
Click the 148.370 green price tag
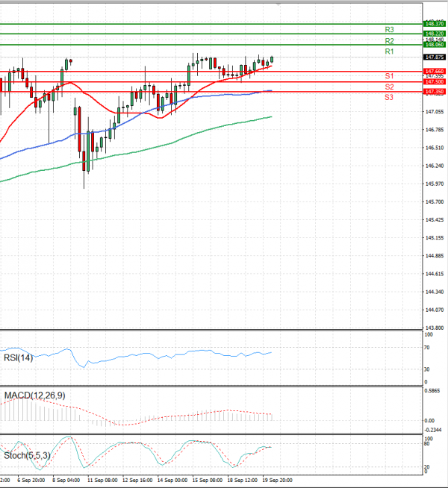click(434, 24)
